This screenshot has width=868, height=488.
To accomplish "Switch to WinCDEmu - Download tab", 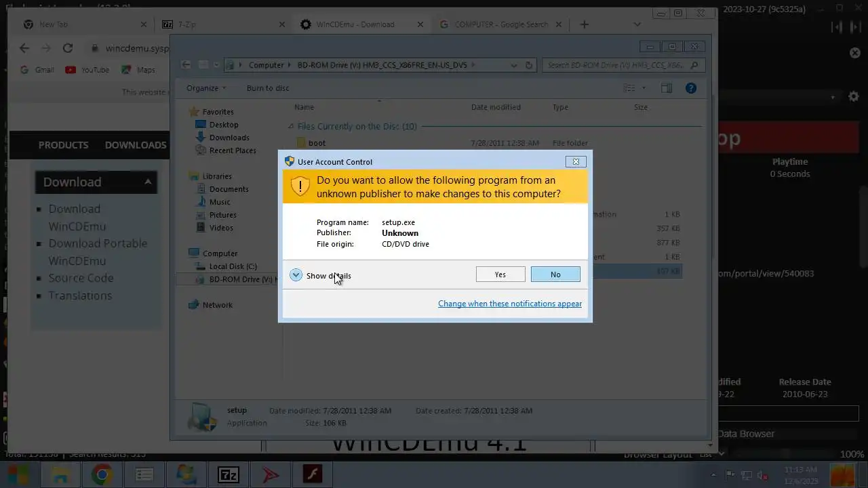I will (x=361, y=24).
